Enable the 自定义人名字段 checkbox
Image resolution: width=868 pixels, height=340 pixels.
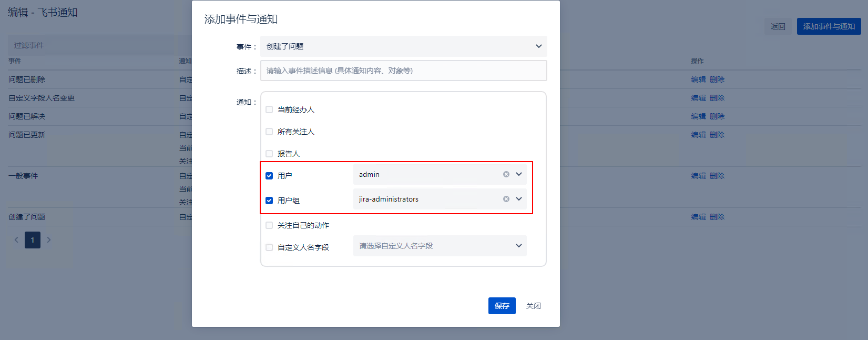point(269,247)
